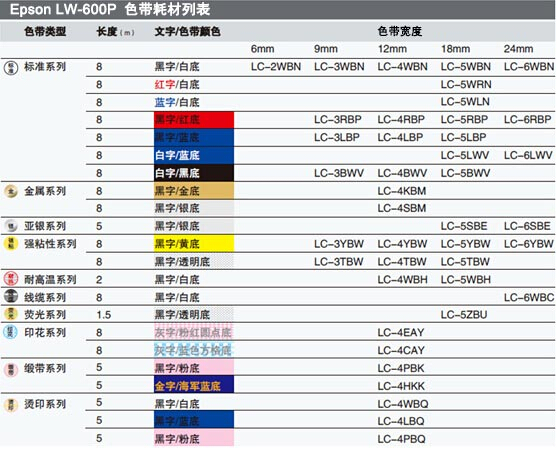Click the 烫印系列 icon

tap(11, 404)
